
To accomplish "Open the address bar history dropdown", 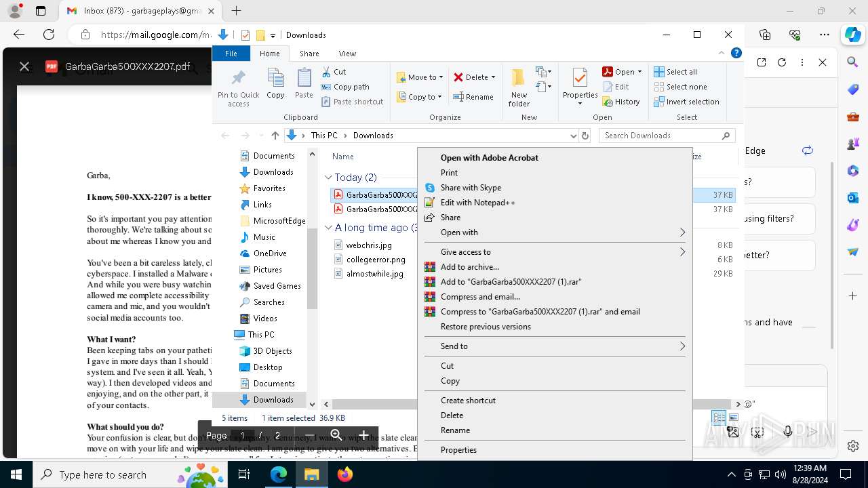I will click(x=574, y=136).
